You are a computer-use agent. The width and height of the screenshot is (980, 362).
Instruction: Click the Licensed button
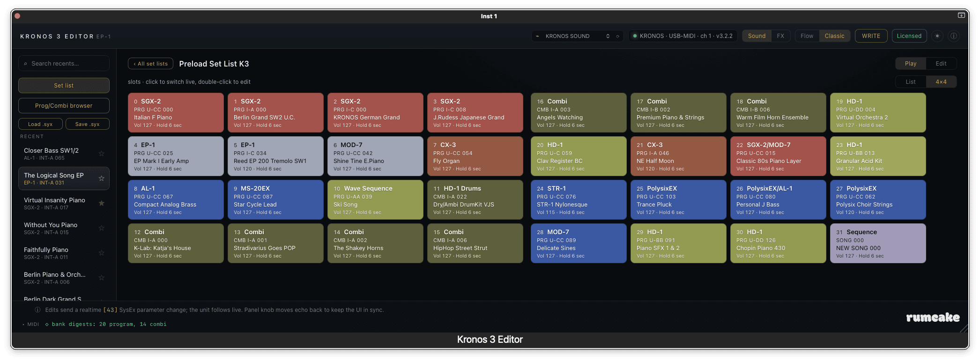pyautogui.click(x=909, y=36)
